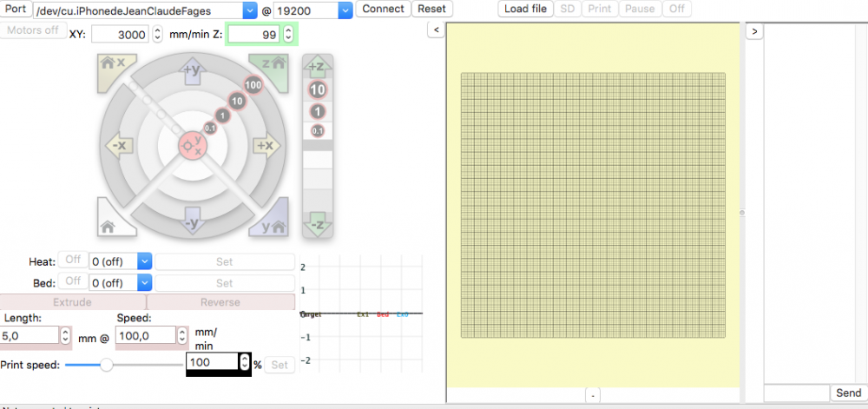Toggle the Heat Off button
This screenshot has width=868, height=409.
tap(73, 259)
